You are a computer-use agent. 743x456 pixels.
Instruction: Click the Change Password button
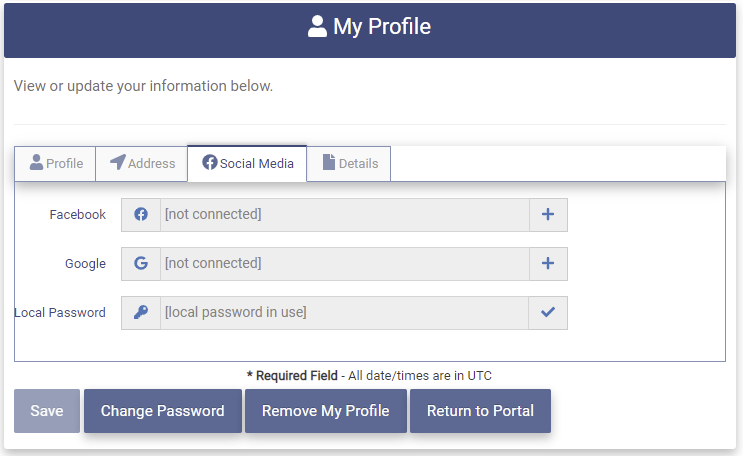click(x=163, y=411)
